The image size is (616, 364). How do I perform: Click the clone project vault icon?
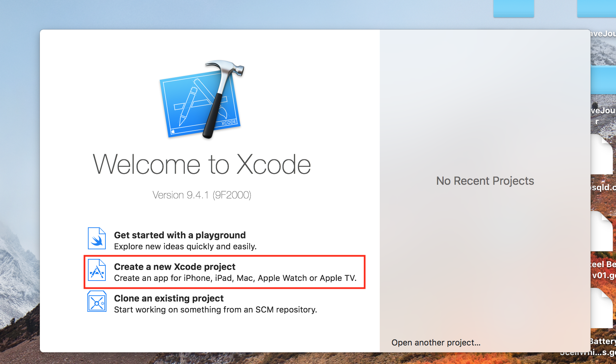point(97,301)
